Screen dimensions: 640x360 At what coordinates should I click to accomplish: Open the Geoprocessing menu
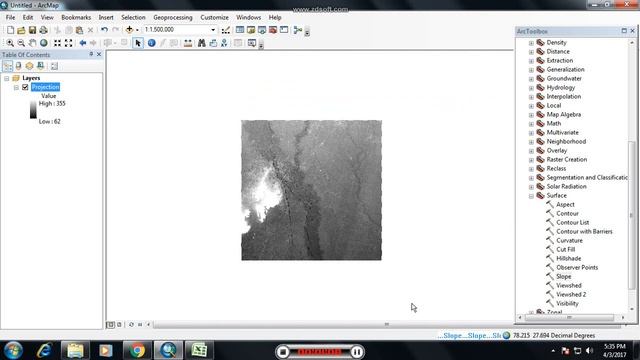click(x=173, y=18)
